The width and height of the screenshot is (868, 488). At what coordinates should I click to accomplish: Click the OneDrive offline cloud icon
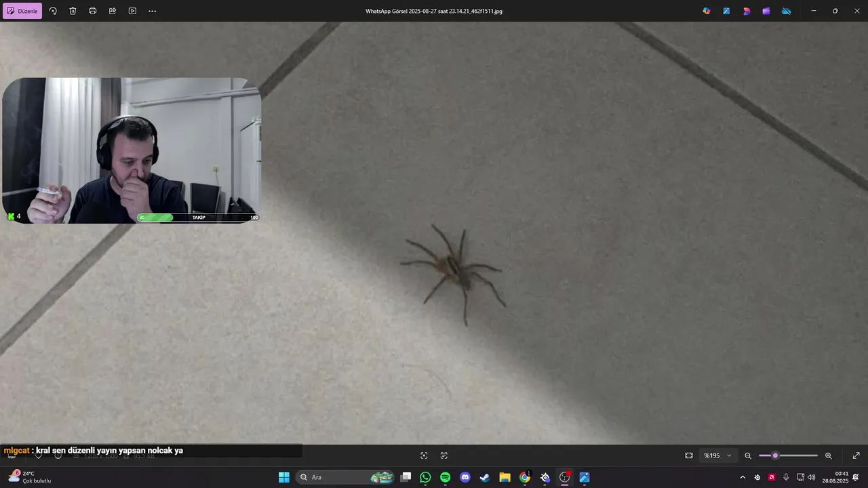(787, 11)
